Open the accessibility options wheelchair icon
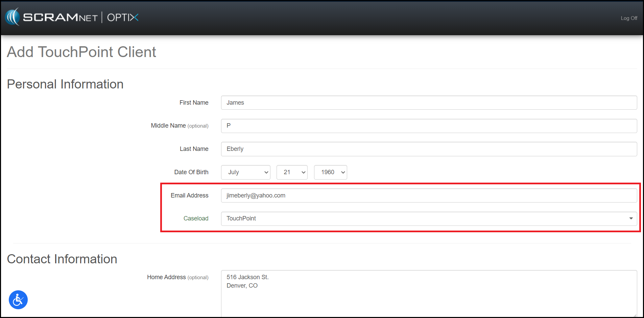Viewport: 644px width, 318px height. pos(18,300)
